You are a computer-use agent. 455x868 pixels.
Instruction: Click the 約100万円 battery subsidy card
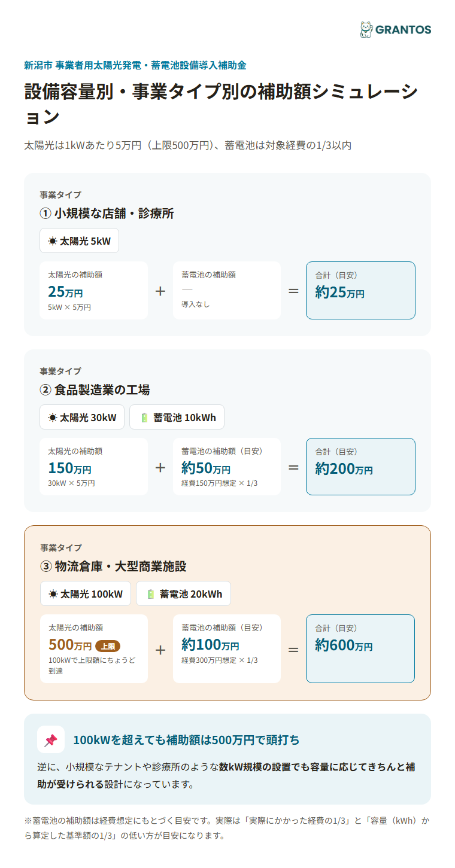pos(227,649)
